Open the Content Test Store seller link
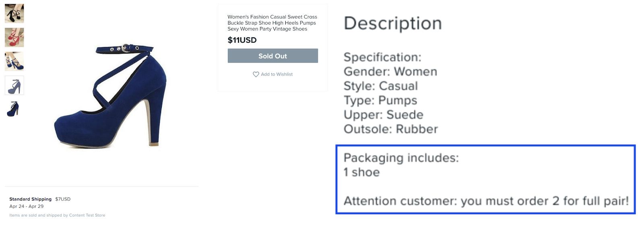 (x=87, y=215)
